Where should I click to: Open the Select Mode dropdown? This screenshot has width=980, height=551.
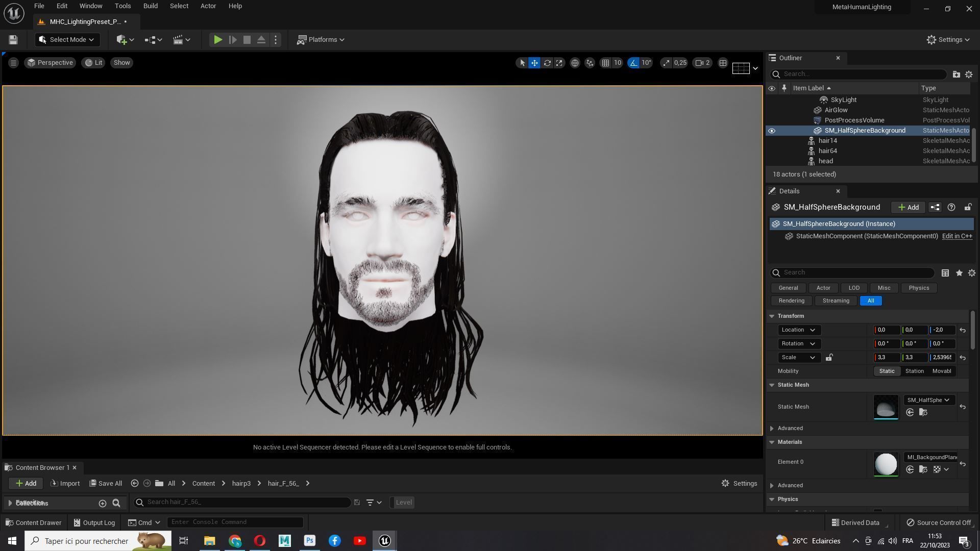[x=67, y=40]
